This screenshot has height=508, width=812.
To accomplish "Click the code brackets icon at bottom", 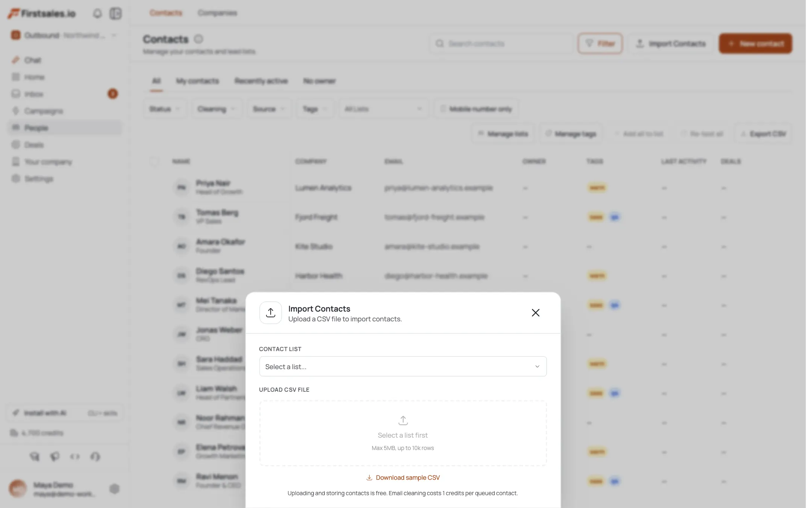I will (x=75, y=457).
